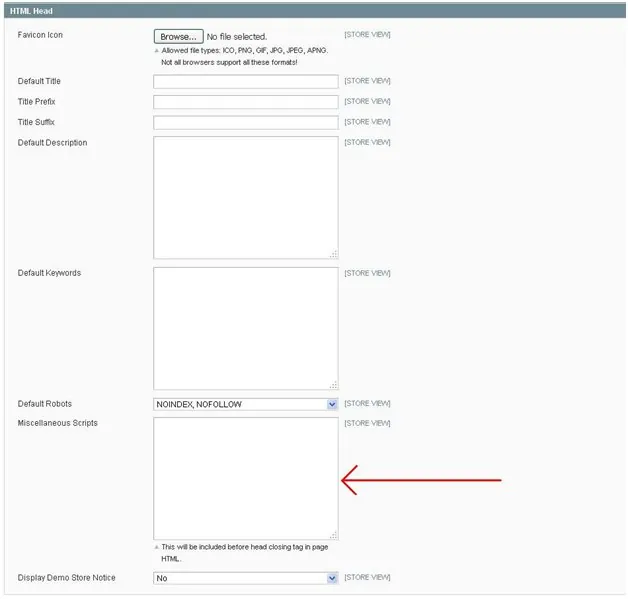
Task: Focus the Default Description textarea
Action: click(246, 198)
